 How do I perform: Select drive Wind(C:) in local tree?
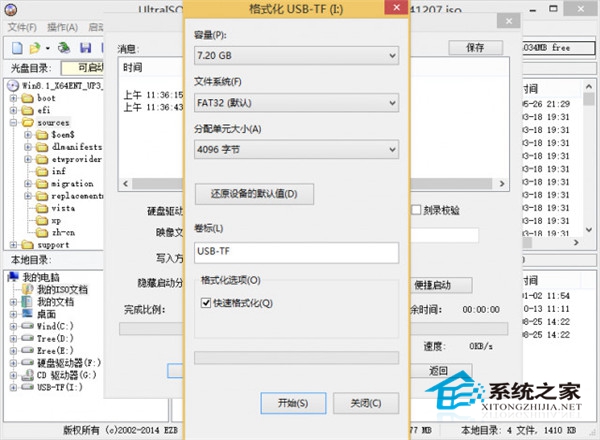pyautogui.click(x=55, y=326)
